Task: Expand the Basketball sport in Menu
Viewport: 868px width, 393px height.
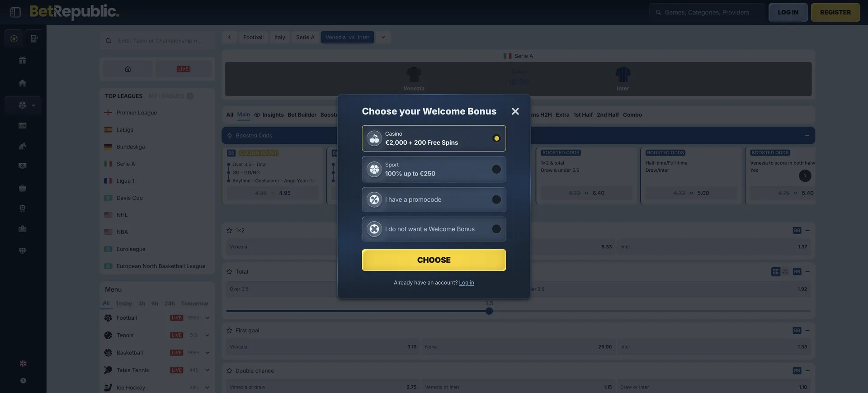Action: click(x=207, y=353)
